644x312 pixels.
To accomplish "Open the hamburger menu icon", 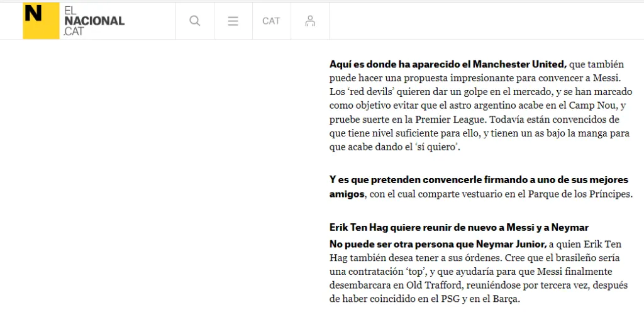I will click(x=233, y=21).
